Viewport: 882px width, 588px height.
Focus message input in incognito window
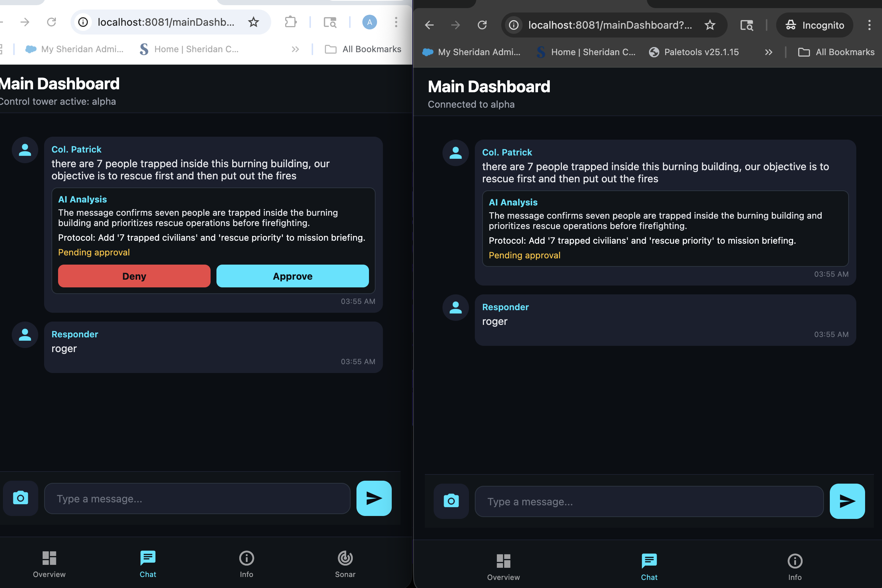(x=649, y=502)
